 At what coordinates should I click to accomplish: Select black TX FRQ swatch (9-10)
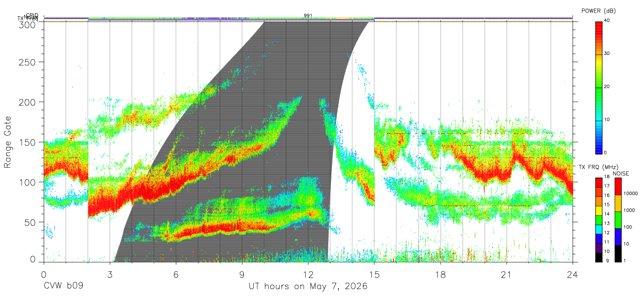coord(599,258)
